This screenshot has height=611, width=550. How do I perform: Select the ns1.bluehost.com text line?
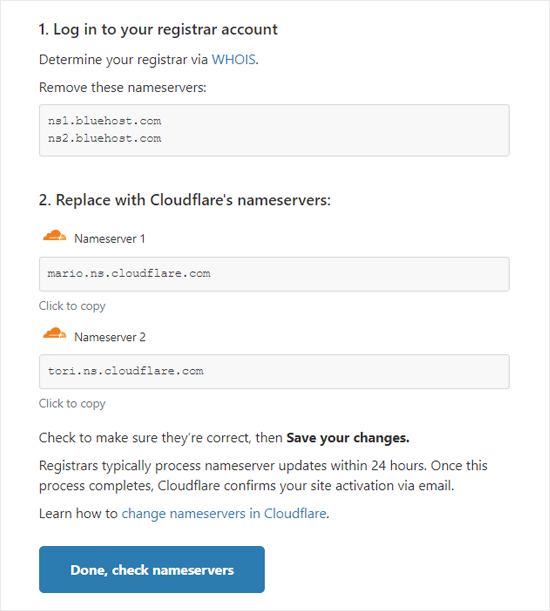pos(104,121)
